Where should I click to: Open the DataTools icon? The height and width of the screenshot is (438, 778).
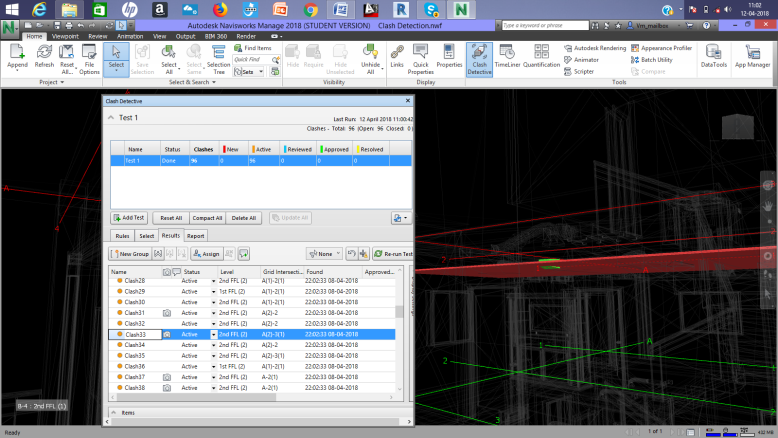[713, 56]
